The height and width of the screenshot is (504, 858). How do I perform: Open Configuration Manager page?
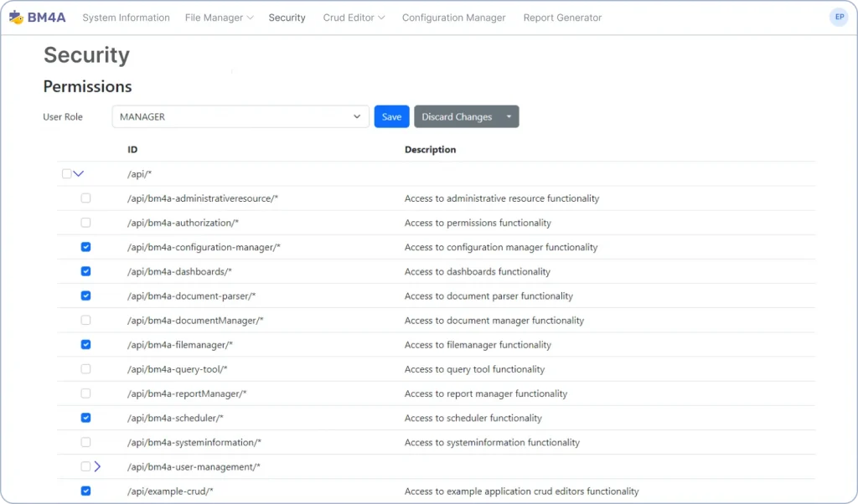[x=453, y=18]
